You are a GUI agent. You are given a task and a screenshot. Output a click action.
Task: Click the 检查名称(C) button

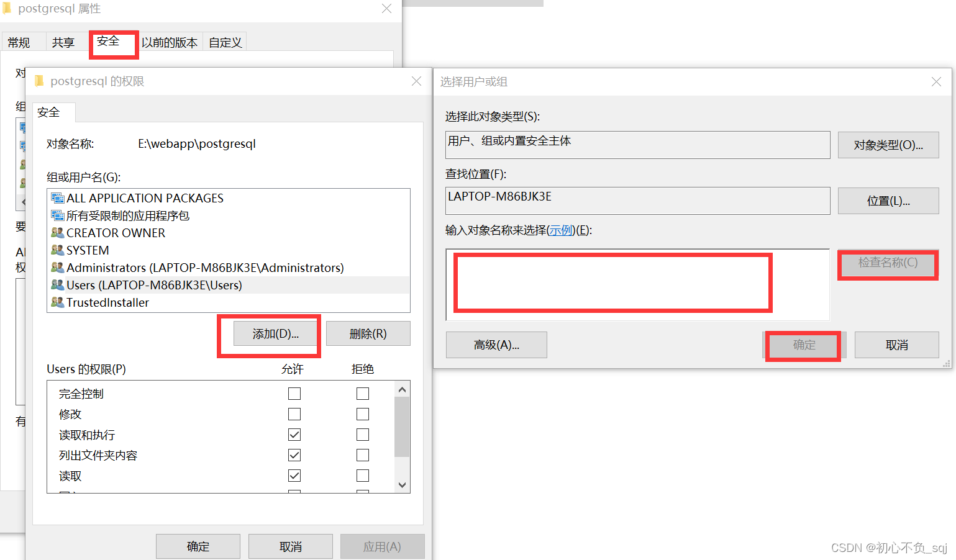[x=888, y=263]
